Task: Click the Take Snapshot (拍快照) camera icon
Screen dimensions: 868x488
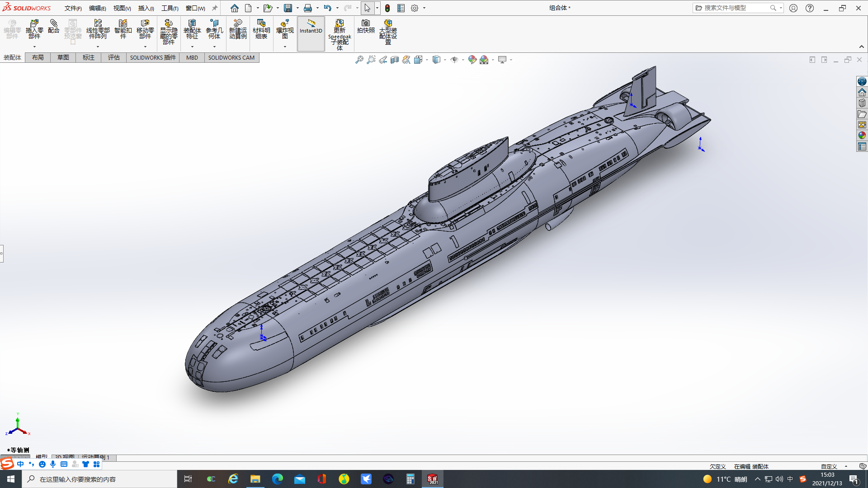Action: point(365,26)
